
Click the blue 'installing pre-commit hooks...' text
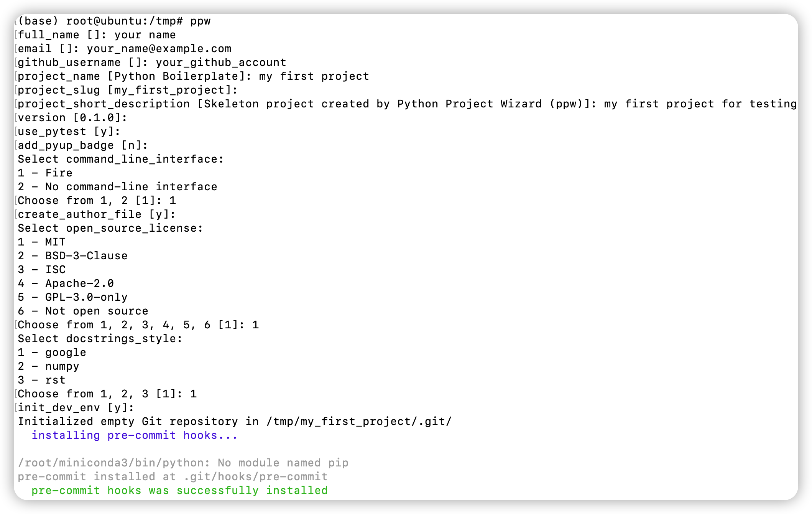point(134,435)
